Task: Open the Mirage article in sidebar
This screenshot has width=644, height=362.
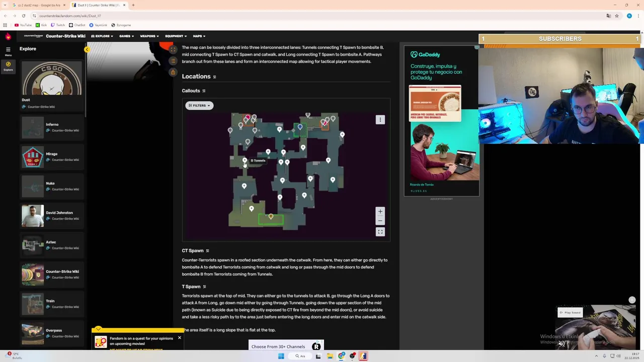Action: (x=51, y=156)
